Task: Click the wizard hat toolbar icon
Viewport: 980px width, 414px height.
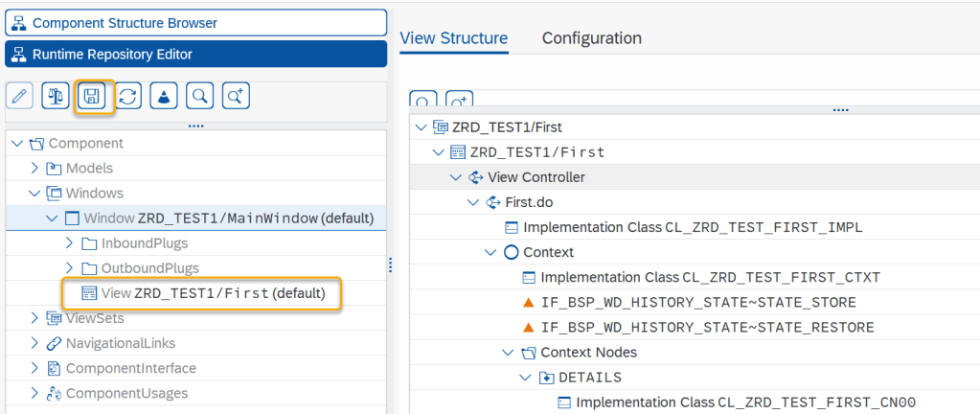Action: pos(164,96)
